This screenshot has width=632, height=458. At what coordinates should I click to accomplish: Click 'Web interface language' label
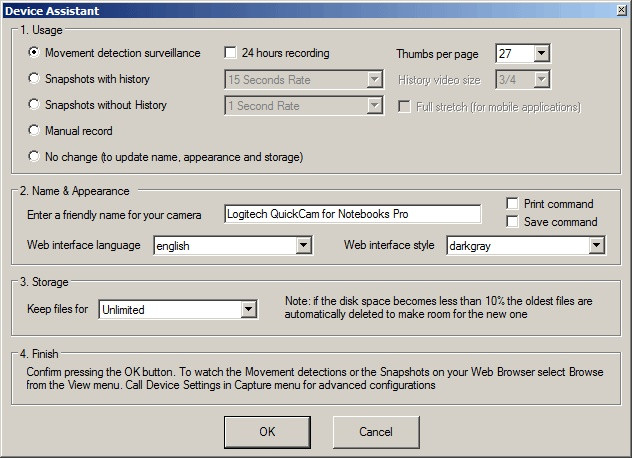point(83,245)
